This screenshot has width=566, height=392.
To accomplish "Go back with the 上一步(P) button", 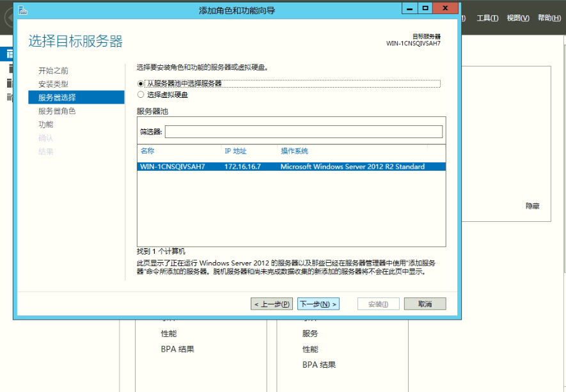I will pyautogui.click(x=272, y=304).
